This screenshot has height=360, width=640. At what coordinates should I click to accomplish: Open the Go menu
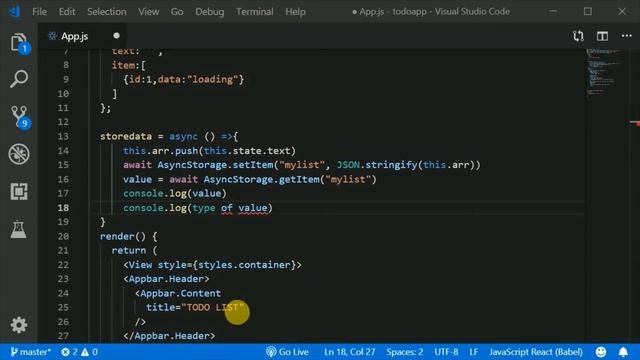[x=177, y=11]
